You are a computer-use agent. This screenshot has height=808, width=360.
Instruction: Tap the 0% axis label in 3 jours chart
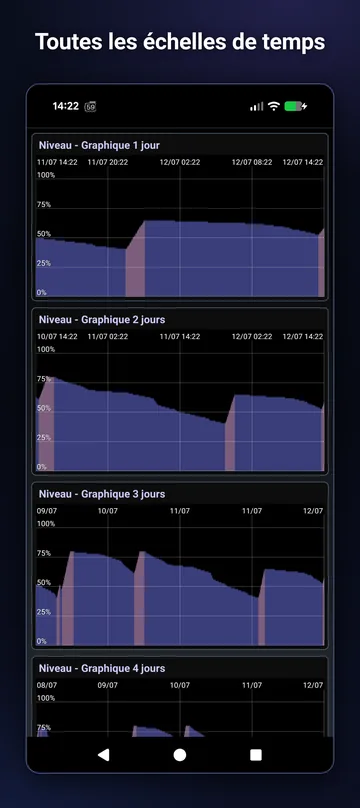42,641
